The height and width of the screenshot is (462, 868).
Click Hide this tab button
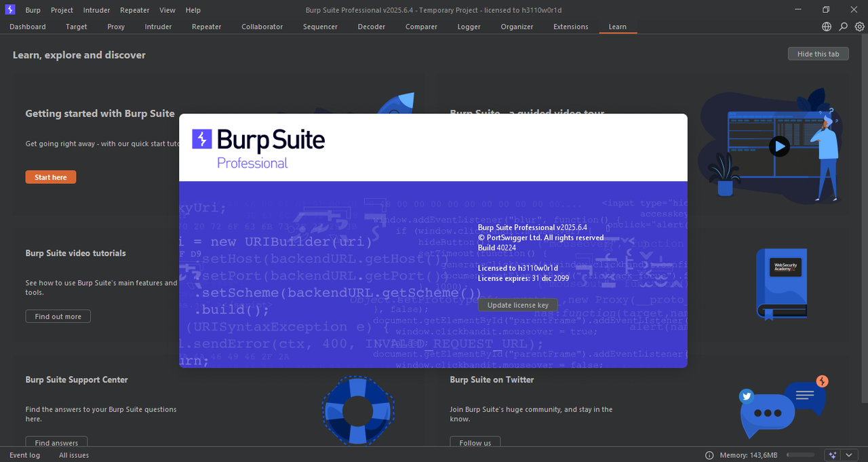click(x=818, y=54)
